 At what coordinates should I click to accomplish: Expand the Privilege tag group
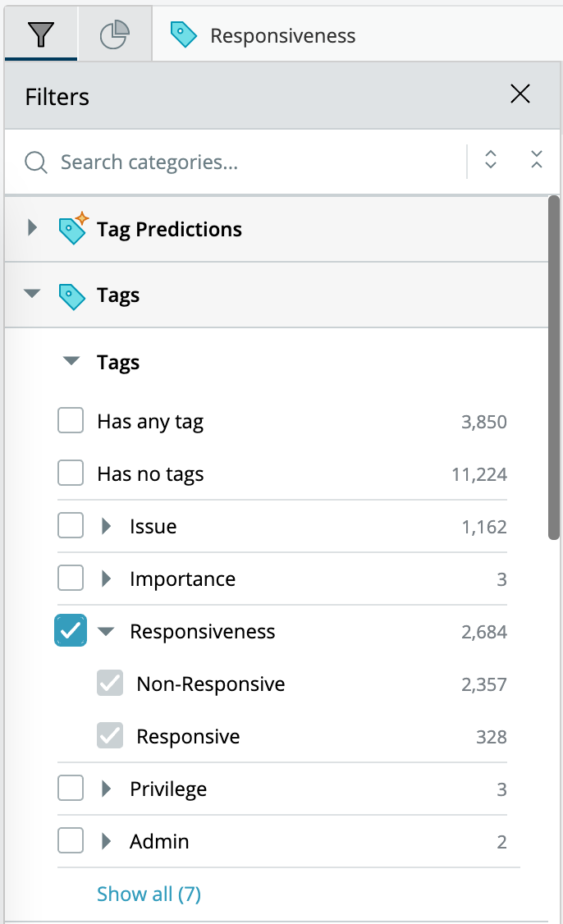click(x=106, y=789)
